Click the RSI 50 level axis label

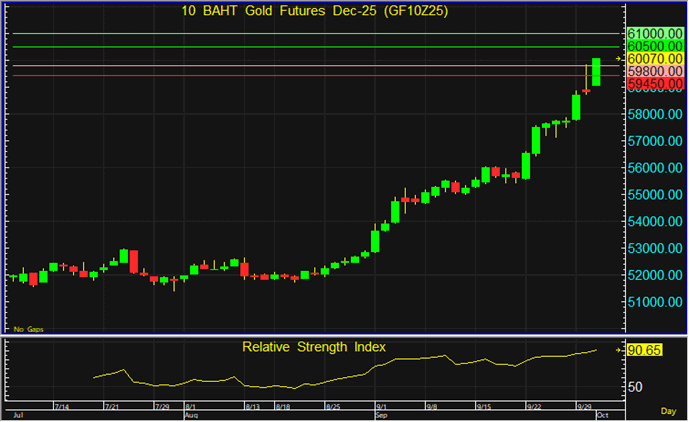(x=636, y=386)
